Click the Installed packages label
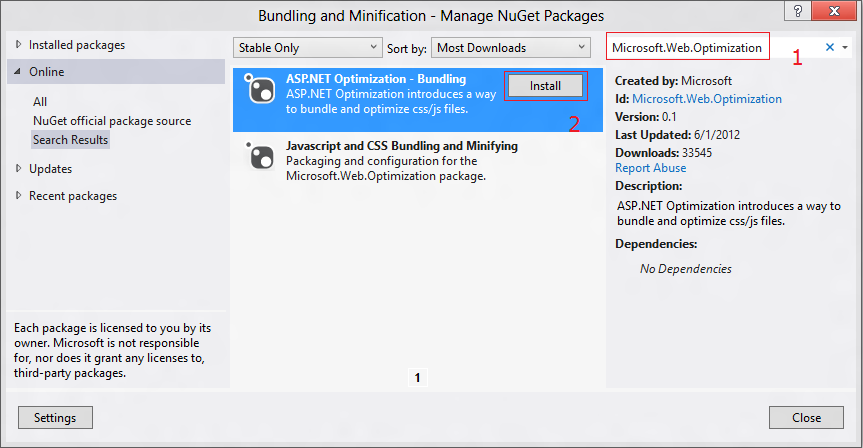Viewport: 863px width, 448px height. pyautogui.click(x=77, y=45)
